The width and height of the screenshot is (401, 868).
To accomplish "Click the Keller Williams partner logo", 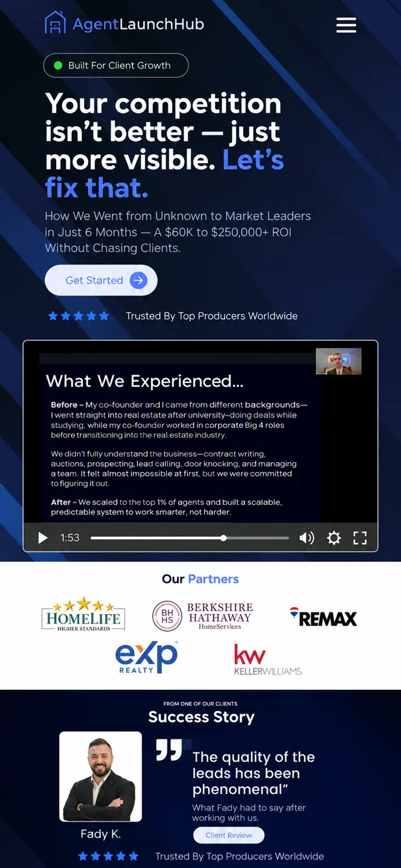I will (268, 660).
